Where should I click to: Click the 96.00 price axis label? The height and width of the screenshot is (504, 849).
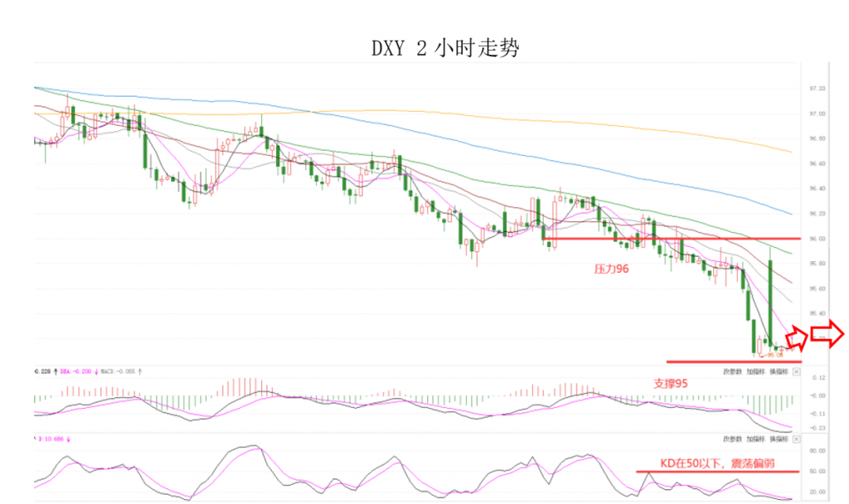tap(817, 239)
